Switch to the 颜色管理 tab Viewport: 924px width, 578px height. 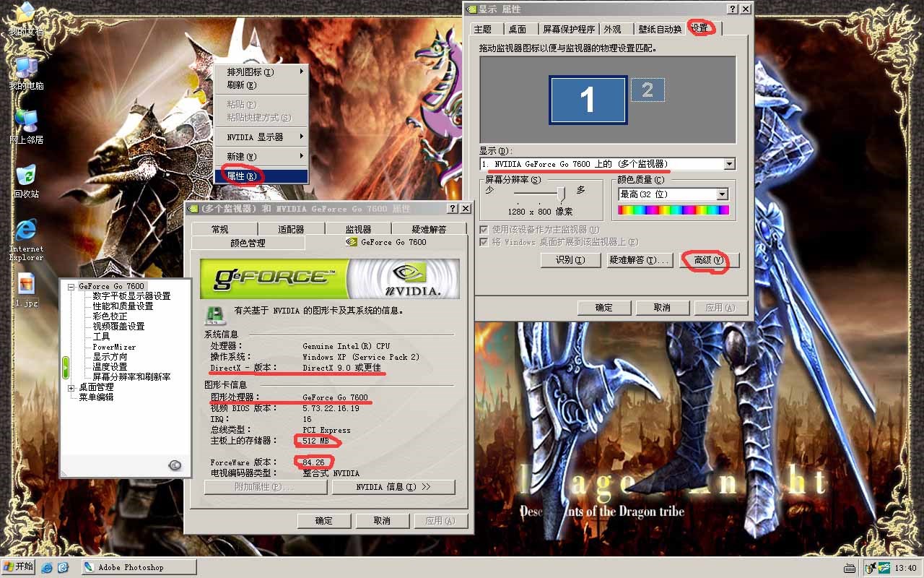(x=248, y=243)
